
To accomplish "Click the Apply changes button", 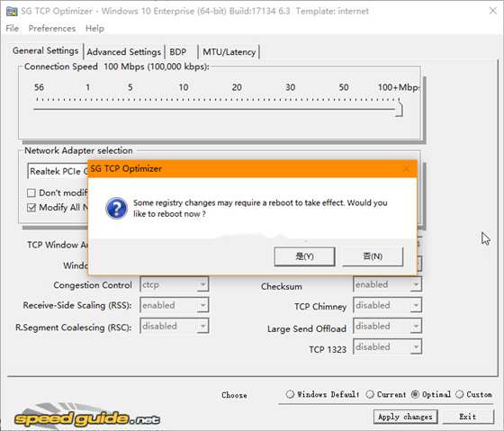I will pos(405,417).
